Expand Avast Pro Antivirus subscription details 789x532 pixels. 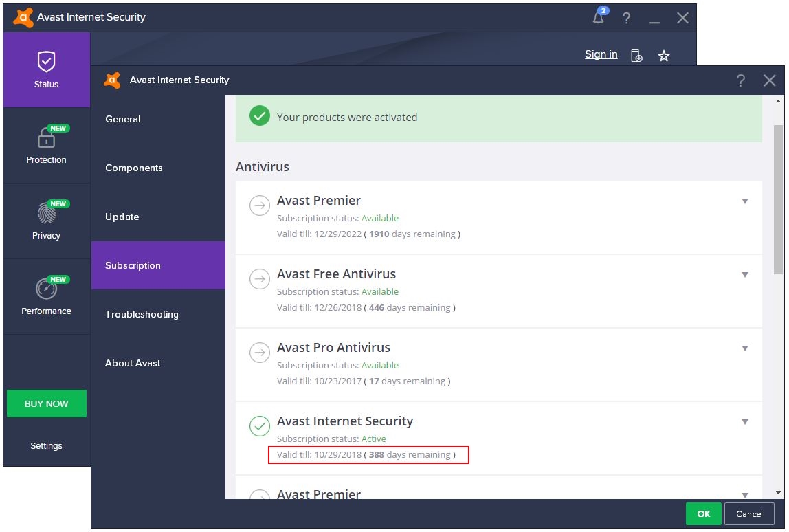tap(745, 348)
